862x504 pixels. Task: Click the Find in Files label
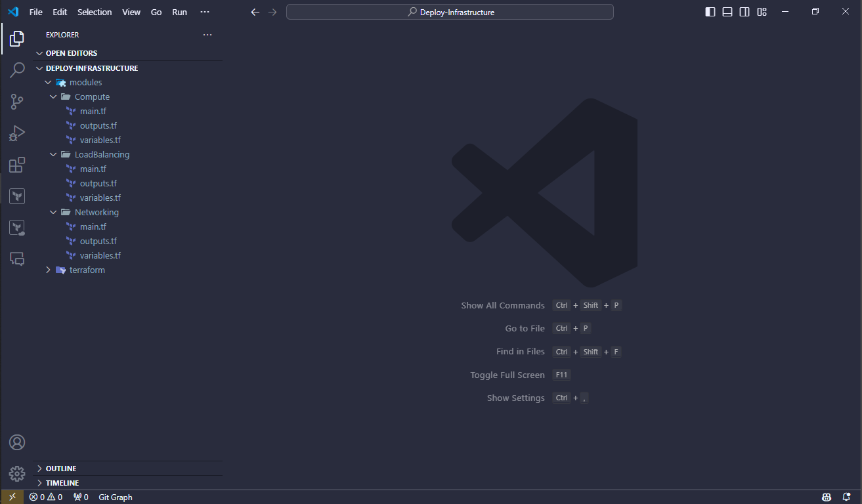pyautogui.click(x=521, y=352)
